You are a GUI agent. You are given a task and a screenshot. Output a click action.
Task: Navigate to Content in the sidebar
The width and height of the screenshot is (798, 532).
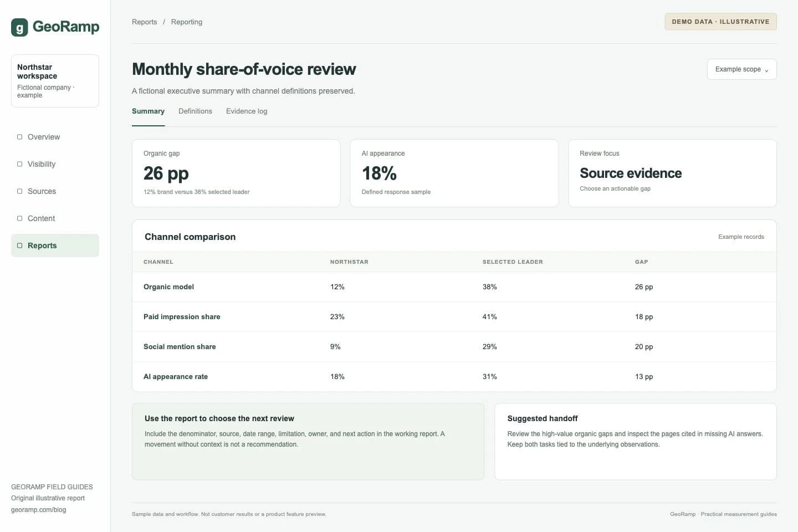(55, 218)
